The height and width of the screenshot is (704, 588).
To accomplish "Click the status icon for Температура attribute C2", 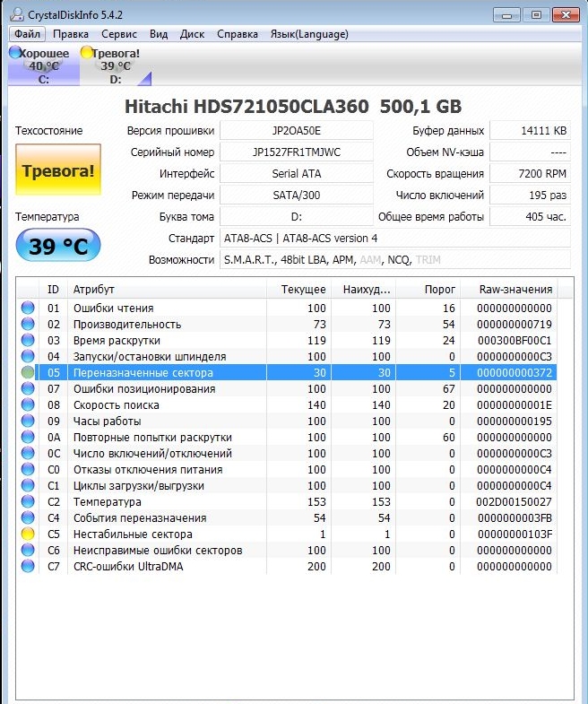I will coord(28,502).
